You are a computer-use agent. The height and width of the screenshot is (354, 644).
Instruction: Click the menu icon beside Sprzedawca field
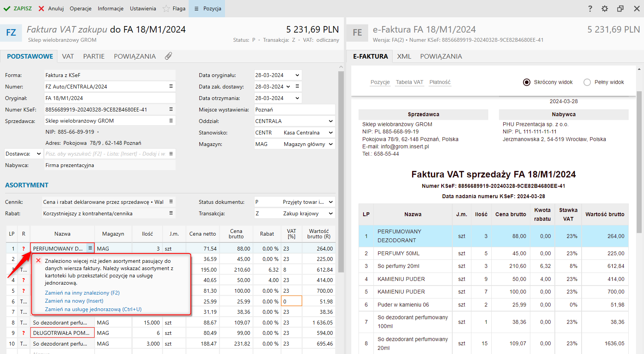(171, 121)
